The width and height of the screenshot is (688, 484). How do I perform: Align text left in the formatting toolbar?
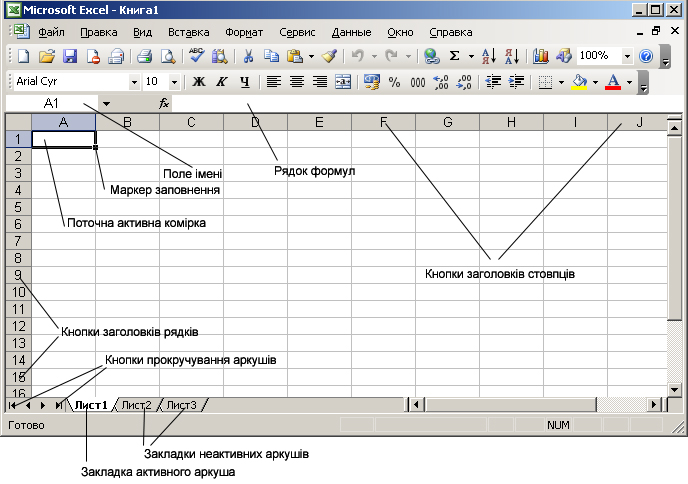click(x=274, y=82)
